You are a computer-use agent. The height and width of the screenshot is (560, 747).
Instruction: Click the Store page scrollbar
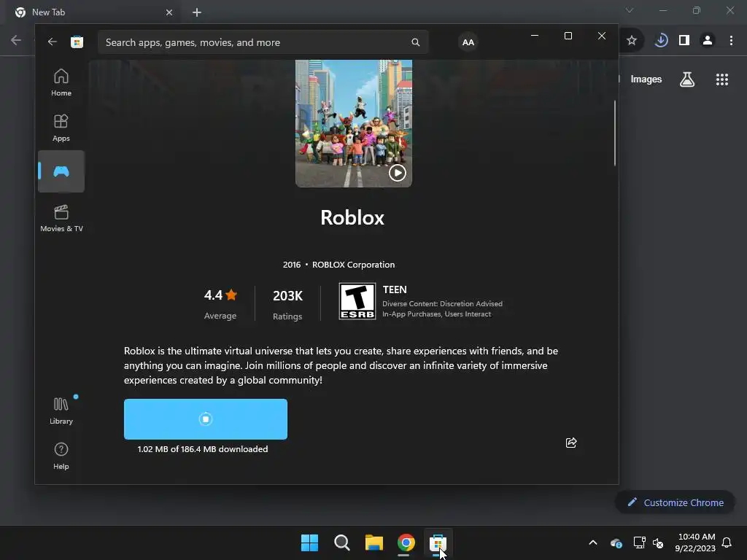tap(614, 133)
